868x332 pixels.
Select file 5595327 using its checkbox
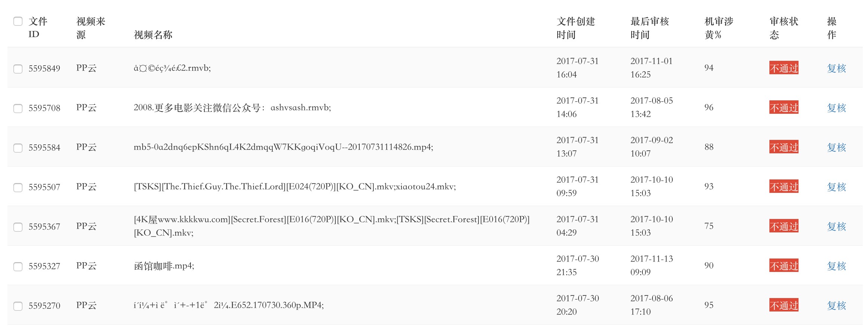coord(18,267)
